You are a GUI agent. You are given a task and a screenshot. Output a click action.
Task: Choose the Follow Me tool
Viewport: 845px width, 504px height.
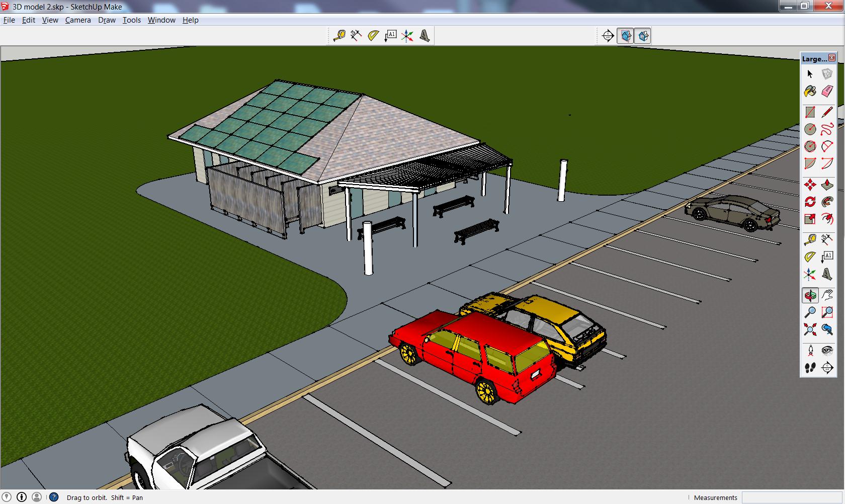tap(827, 202)
